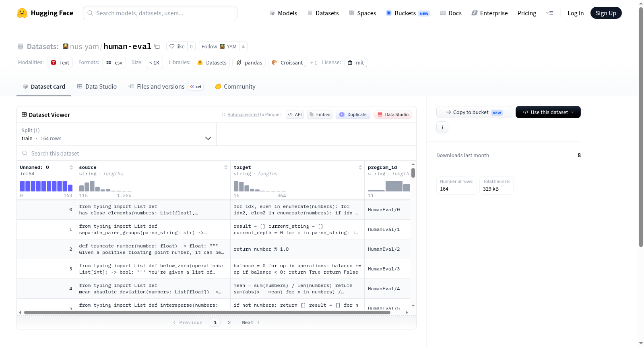This screenshot has height=347, width=644.
Task: Open the Use this dataset dropdown
Action: [548, 112]
